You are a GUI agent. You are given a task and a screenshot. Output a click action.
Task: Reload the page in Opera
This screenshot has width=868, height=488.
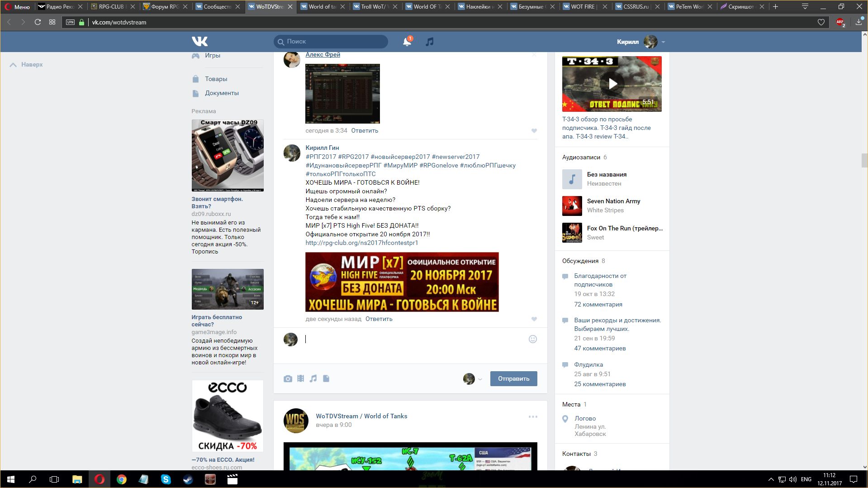38,22
